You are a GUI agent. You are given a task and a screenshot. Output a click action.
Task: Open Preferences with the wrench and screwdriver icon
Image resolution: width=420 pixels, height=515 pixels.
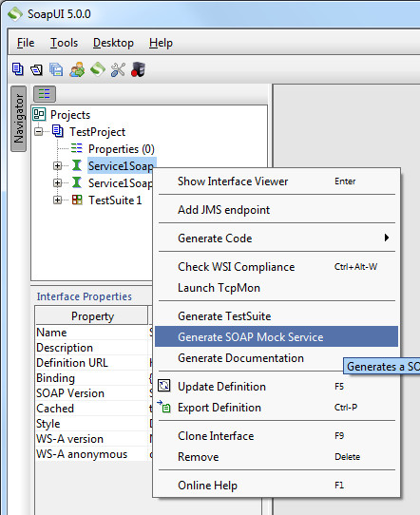pos(118,69)
